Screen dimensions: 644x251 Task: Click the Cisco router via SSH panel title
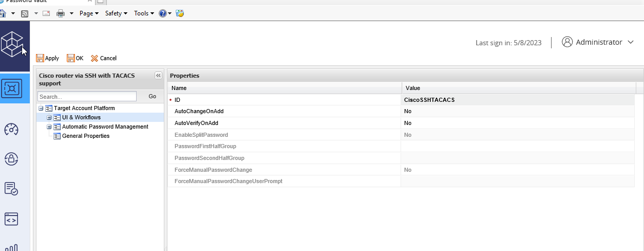click(87, 79)
